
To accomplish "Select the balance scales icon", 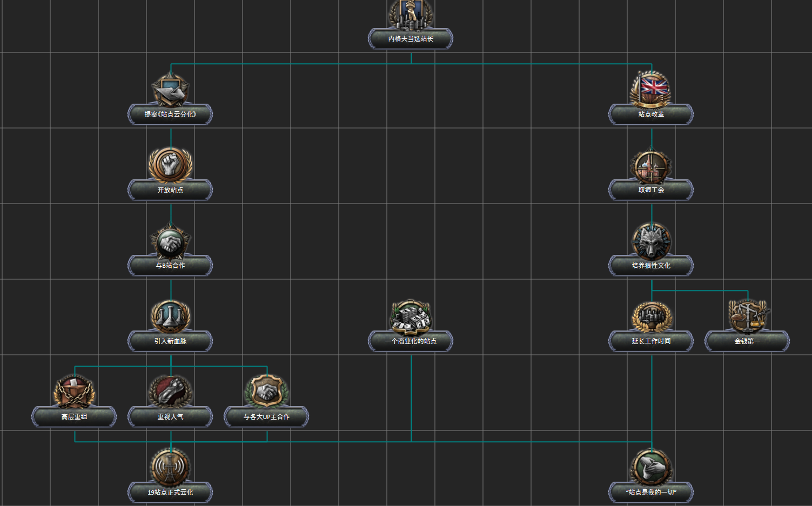I will (748, 316).
